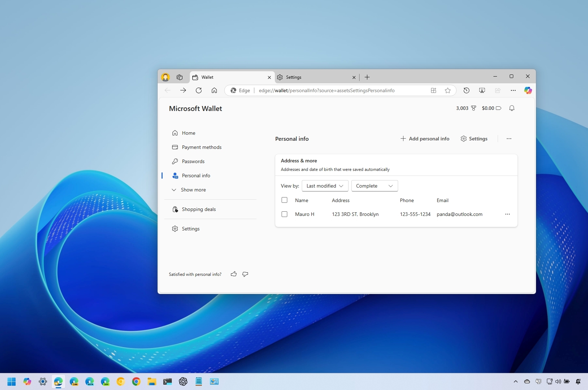Open the Complete filter dropdown
588x390 pixels.
374,186
